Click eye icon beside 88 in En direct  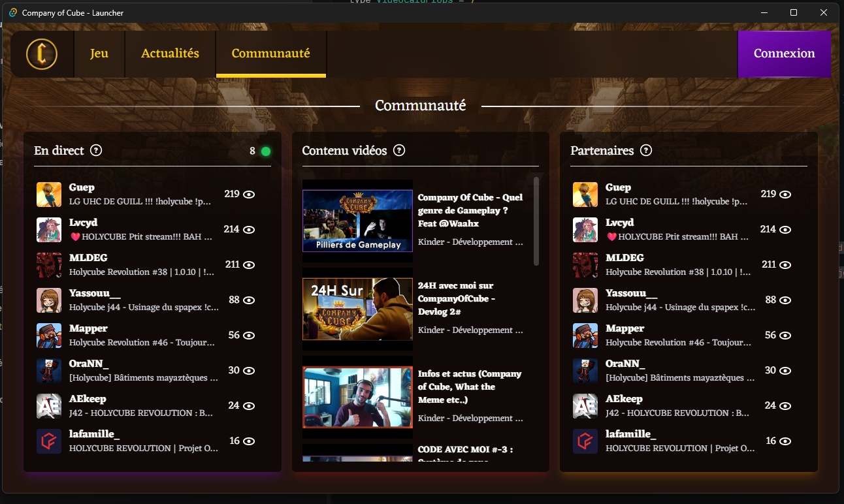[249, 300]
